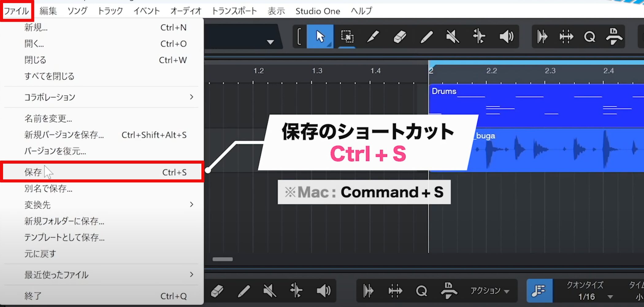The image size is (644, 307).
Task: Select the Range tool in top toolbar
Action: click(x=347, y=37)
